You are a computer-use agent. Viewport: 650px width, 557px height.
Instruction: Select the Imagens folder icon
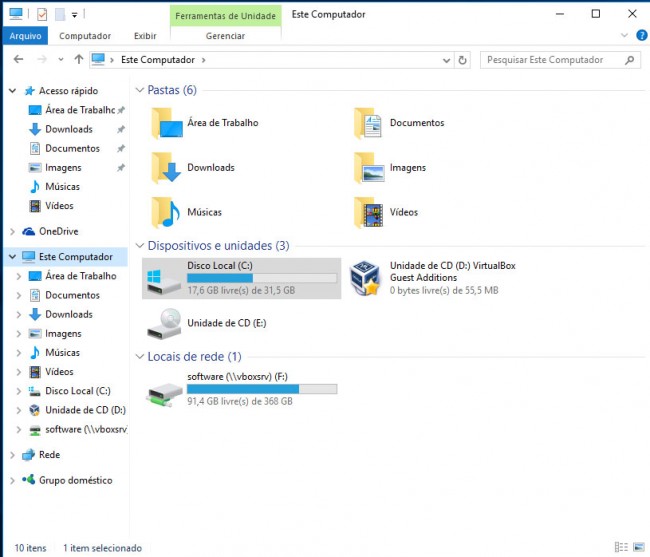pos(369,167)
